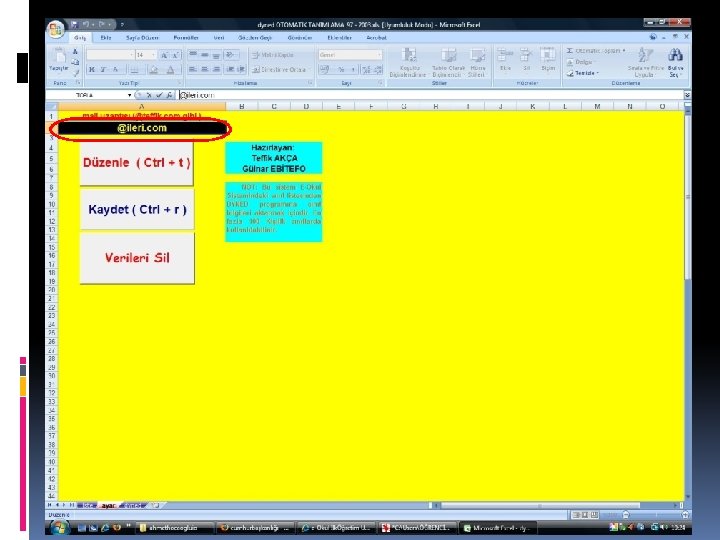The height and width of the screenshot is (540, 720).
Task: Open Customize Quick Access Toolbar arrow
Action: click(x=122, y=24)
